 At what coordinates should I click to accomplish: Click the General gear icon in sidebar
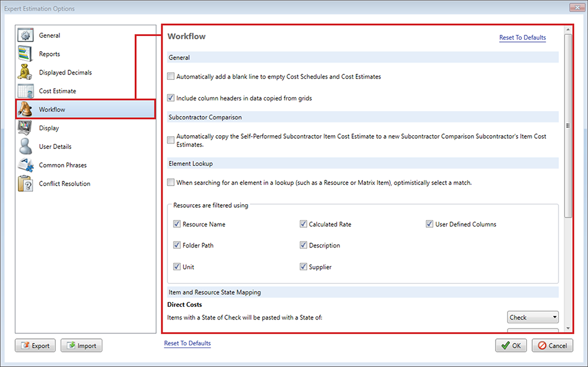pyautogui.click(x=26, y=35)
